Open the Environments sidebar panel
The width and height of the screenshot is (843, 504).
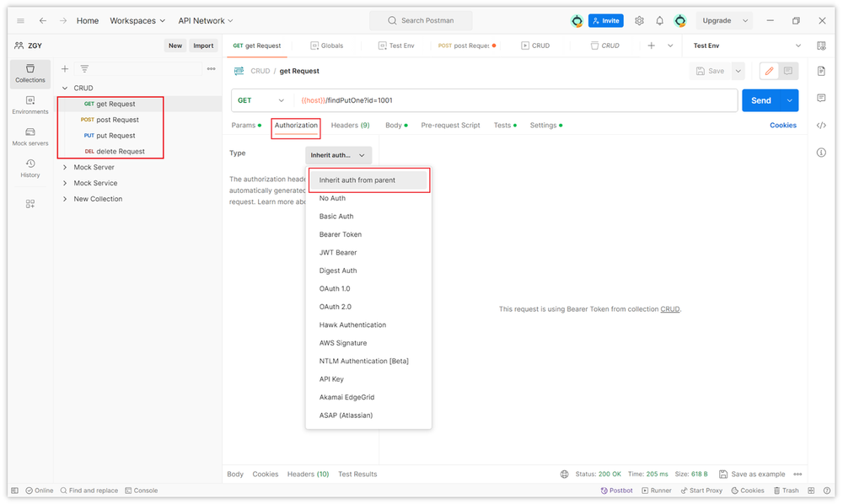tap(30, 105)
